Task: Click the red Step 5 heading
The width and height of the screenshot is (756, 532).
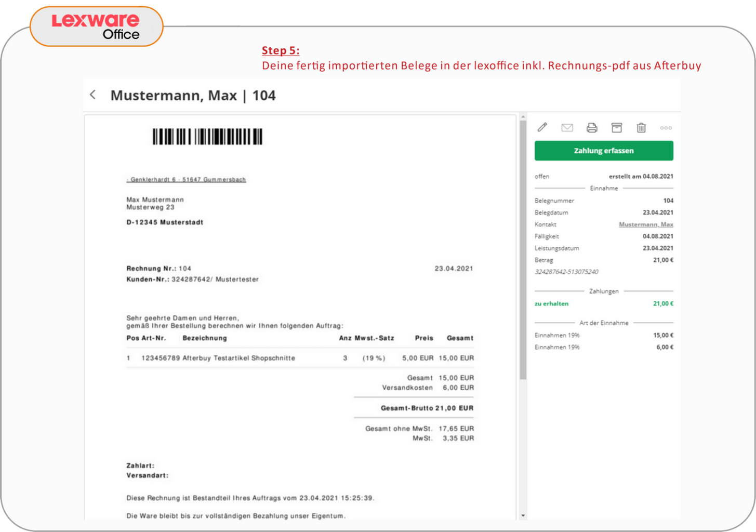Action: coord(281,50)
